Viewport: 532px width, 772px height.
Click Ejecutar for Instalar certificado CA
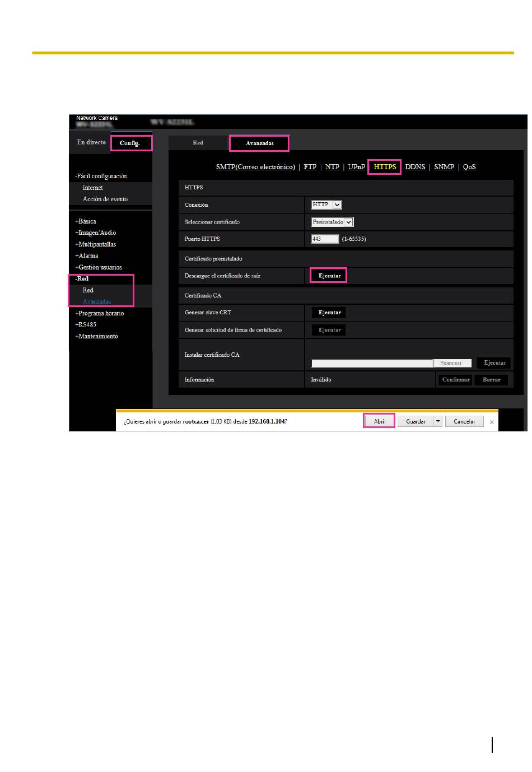pos(494,363)
